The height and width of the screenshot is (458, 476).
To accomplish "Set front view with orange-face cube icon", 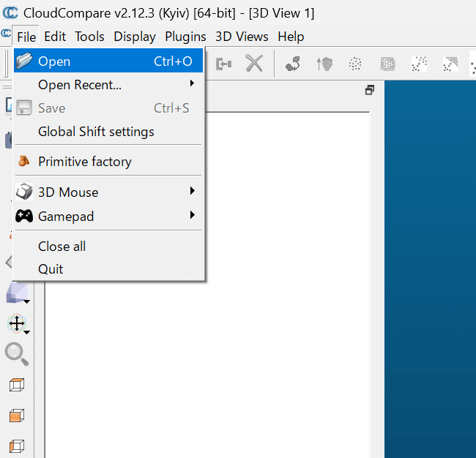I will click(x=17, y=416).
